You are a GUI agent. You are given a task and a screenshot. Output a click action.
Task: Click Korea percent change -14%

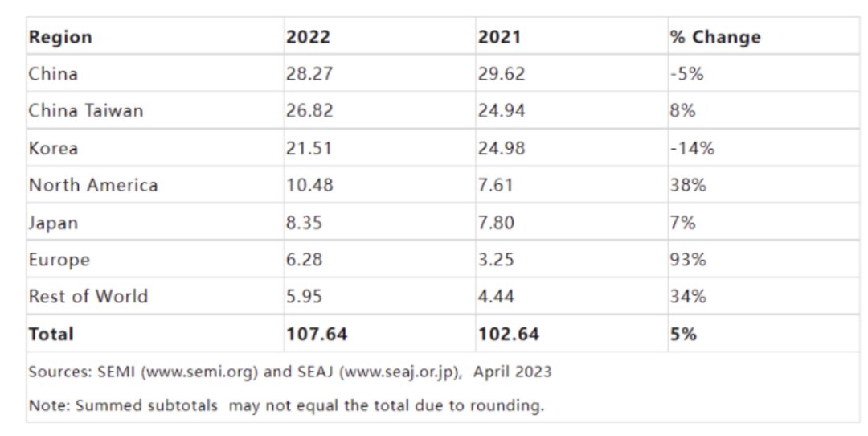click(x=692, y=148)
